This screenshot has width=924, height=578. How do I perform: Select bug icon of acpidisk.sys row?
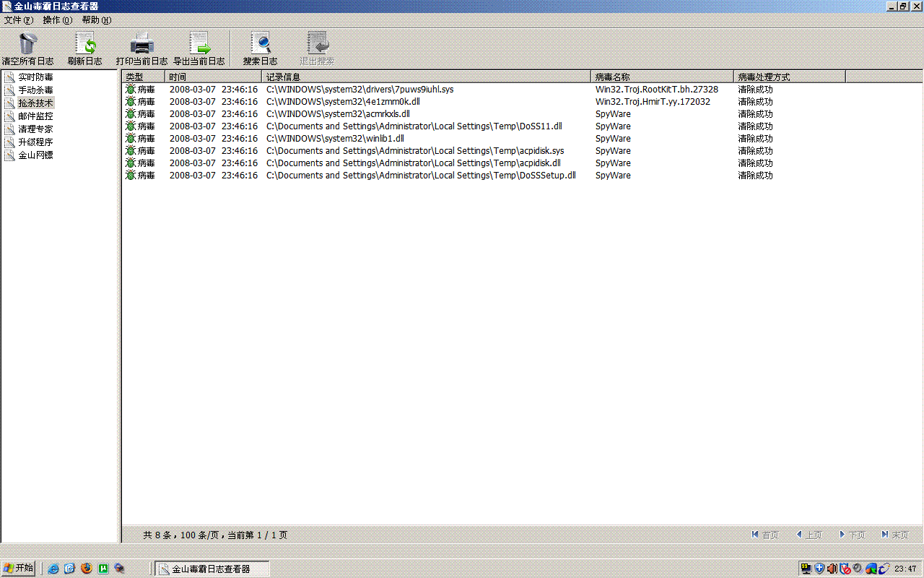click(131, 151)
